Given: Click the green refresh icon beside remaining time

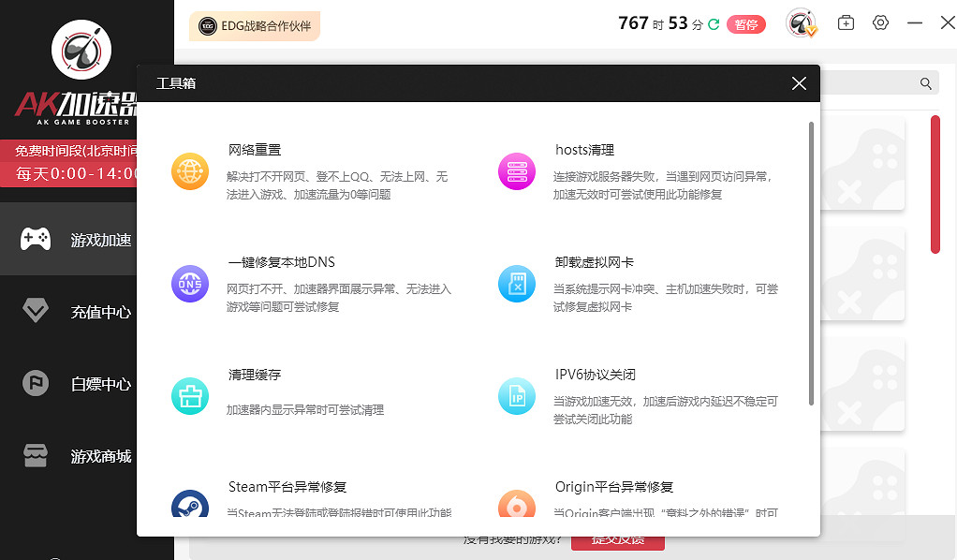Looking at the screenshot, I should pyautogui.click(x=713, y=22).
